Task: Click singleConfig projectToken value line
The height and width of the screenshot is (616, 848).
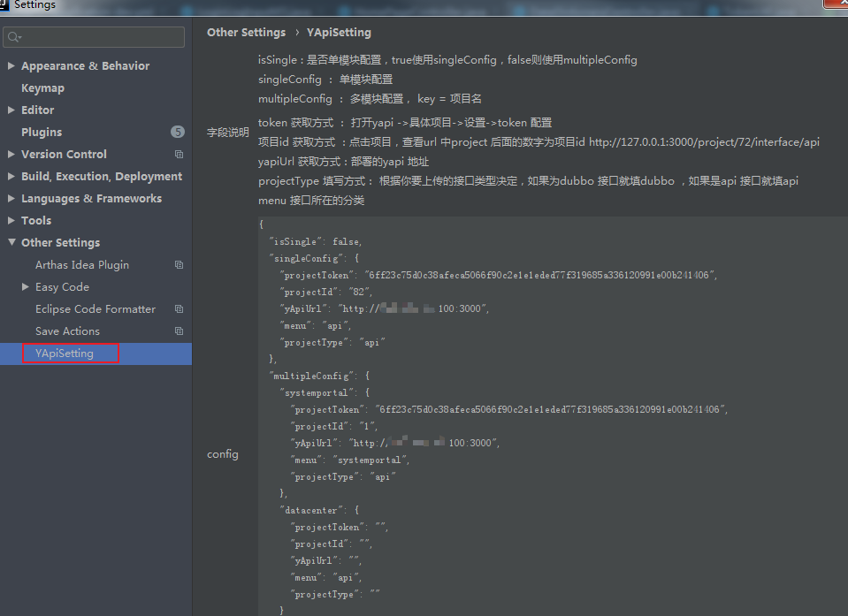Action: click(x=498, y=275)
